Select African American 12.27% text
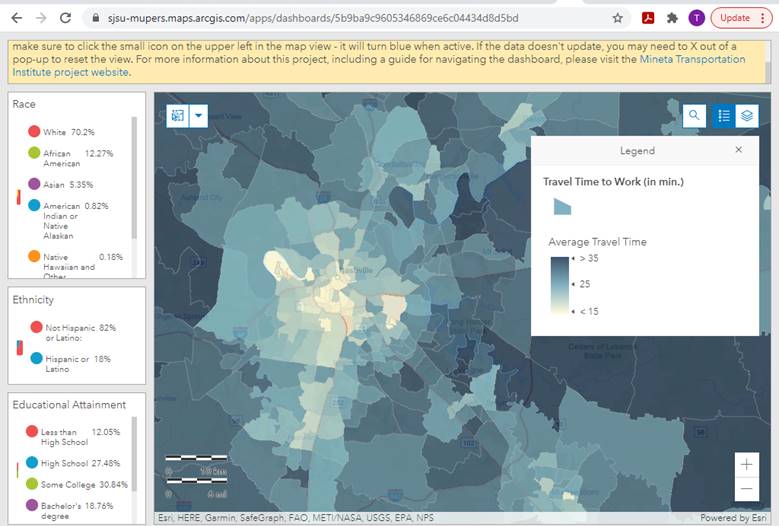Viewport: 779px width, 526px height. 78,158
